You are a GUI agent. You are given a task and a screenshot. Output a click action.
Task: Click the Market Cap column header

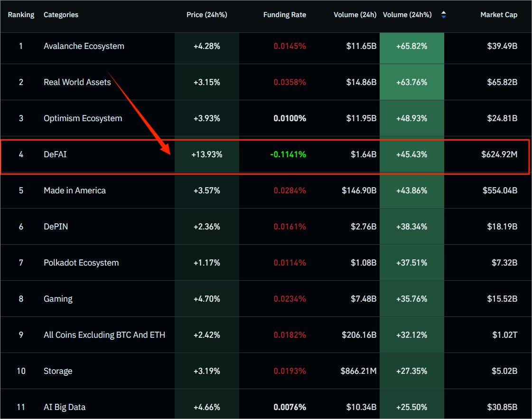(x=499, y=15)
